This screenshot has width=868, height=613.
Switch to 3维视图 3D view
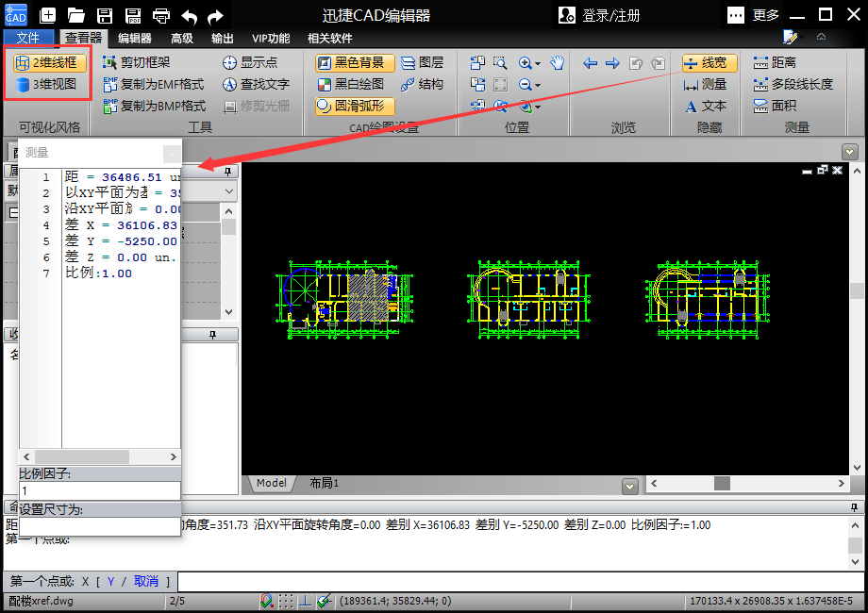pyautogui.click(x=47, y=84)
